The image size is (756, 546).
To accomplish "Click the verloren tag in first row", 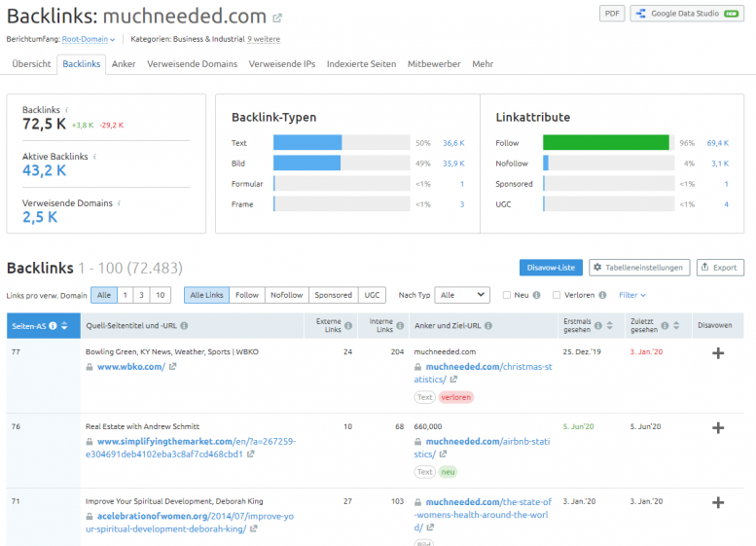I will (x=455, y=397).
